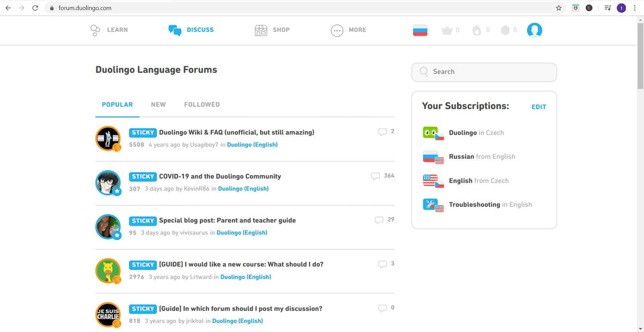This screenshot has height=332, width=644.
Task: Click the crown count icon
Action: pyautogui.click(x=447, y=31)
